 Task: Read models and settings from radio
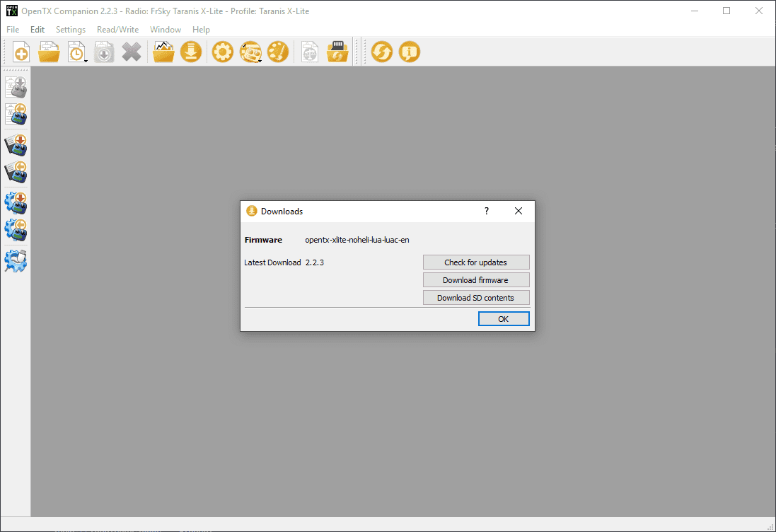tap(16, 115)
